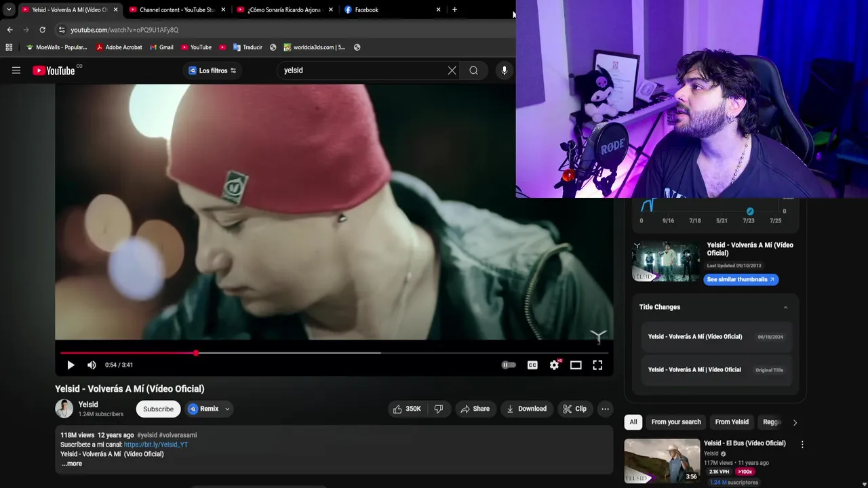The image size is (868, 488).
Task: Subscribe to the Yelsid channel
Action: pos(158,409)
